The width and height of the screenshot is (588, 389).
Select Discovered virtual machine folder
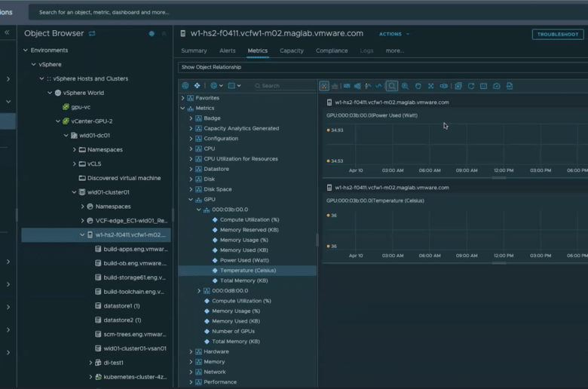pos(124,178)
